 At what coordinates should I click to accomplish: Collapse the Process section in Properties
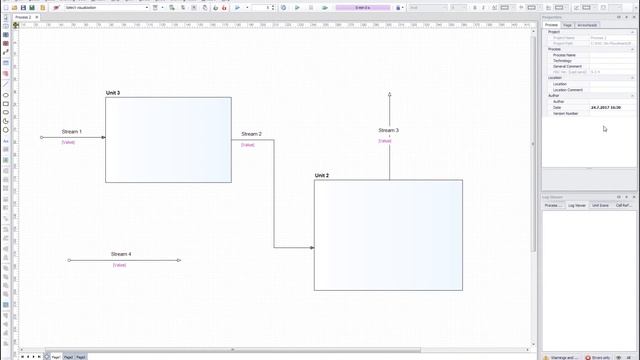(633, 49)
